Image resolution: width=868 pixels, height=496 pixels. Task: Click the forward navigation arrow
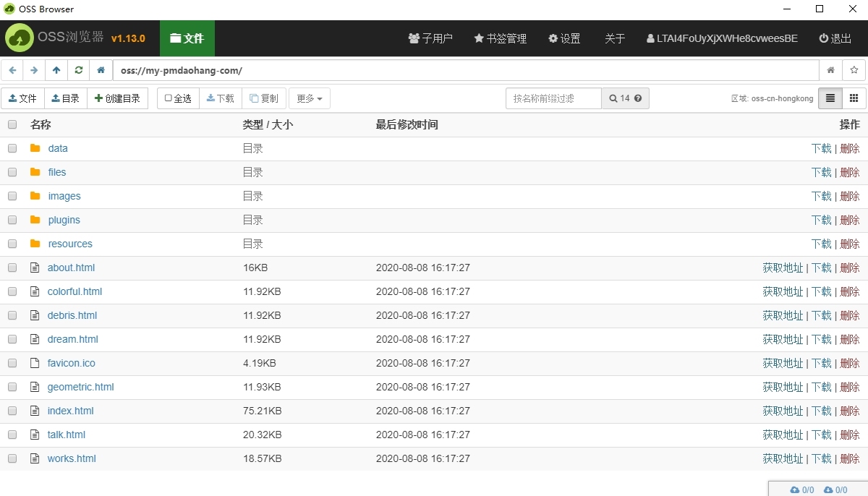point(34,70)
